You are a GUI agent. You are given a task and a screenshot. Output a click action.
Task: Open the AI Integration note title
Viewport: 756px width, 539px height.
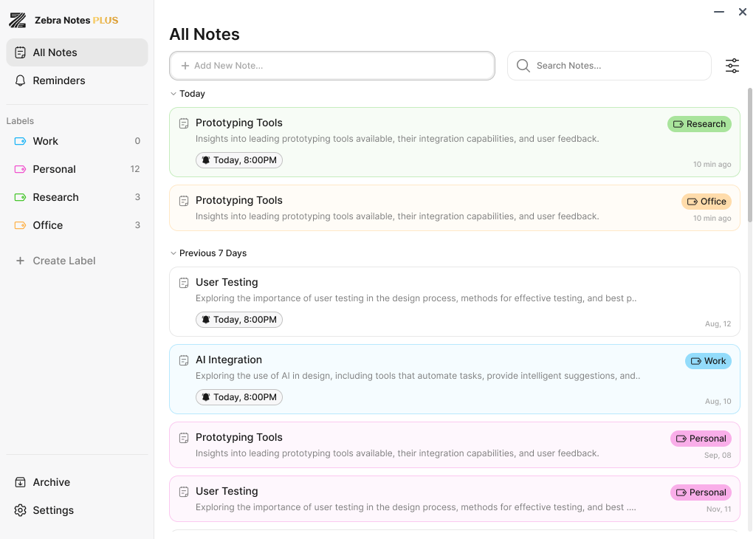[x=229, y=360]
